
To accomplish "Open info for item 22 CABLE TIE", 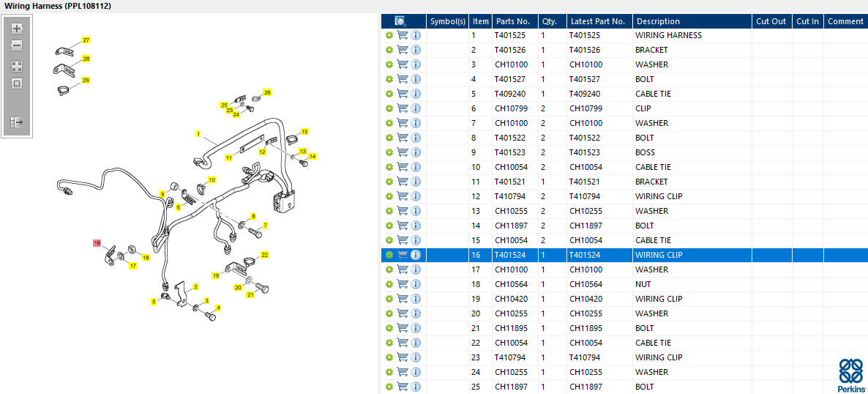I will (x=416, y=343).
